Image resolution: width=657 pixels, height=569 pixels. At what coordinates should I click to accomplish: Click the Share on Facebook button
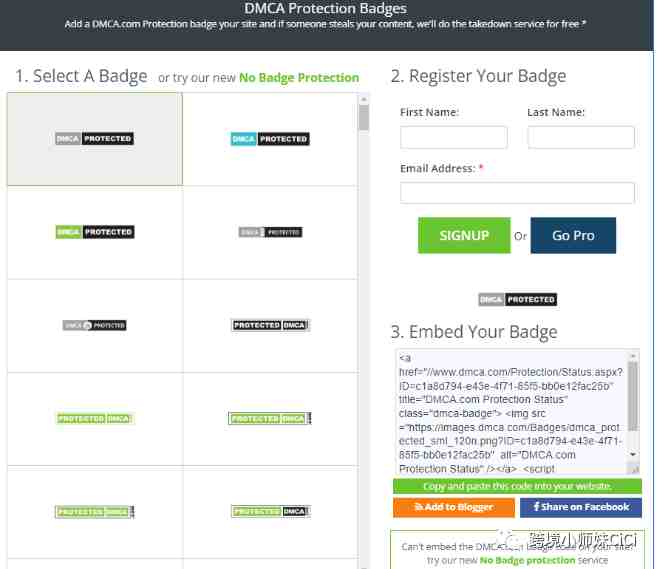[581, 507]
